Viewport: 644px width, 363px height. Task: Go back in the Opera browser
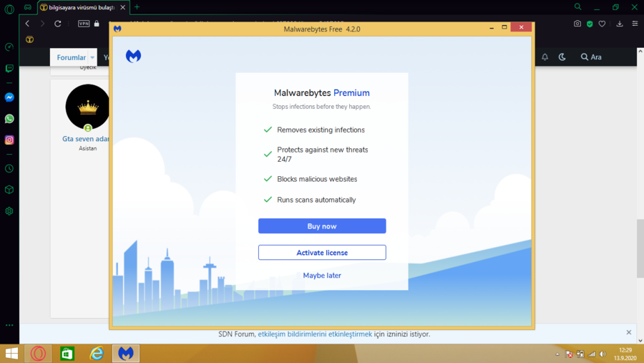(27, 24)
